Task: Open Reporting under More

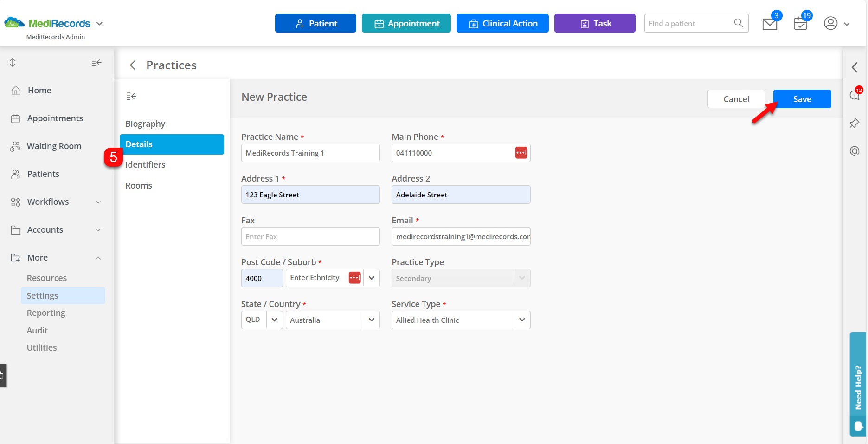Action: 46,313
